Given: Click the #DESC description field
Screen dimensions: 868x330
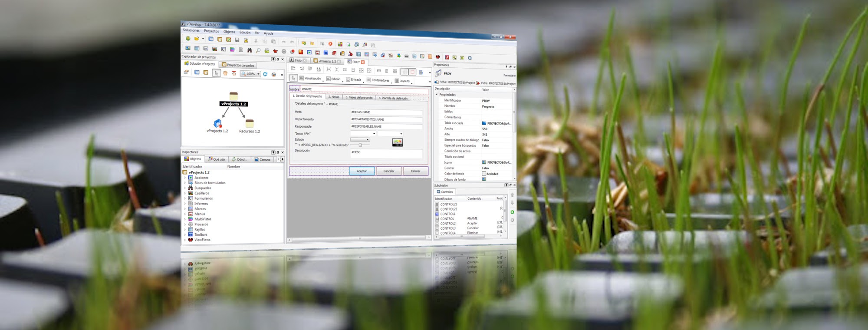Looking at the screenshot, I should tap(386, 154).
